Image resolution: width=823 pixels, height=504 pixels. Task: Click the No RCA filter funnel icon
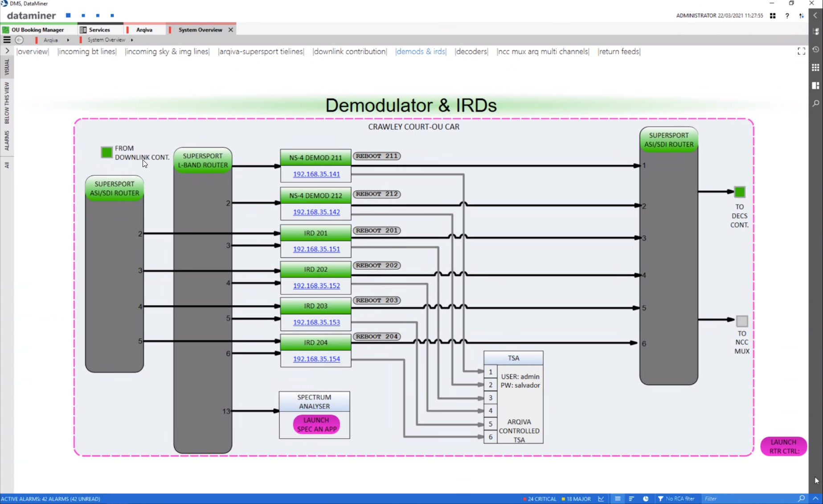click(x=660, y=499)
